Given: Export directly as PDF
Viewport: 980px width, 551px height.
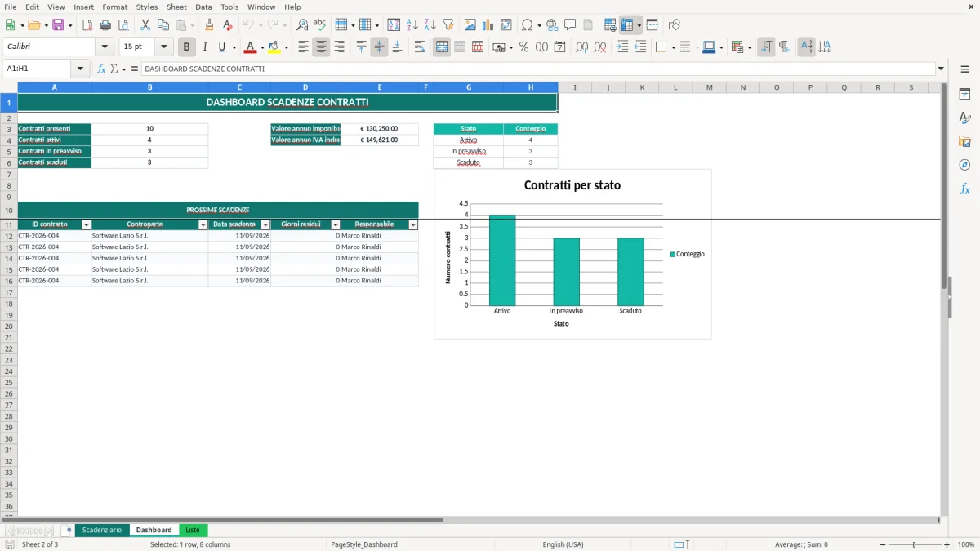Looking at the screenshot, I should click(x=87, y=25).
